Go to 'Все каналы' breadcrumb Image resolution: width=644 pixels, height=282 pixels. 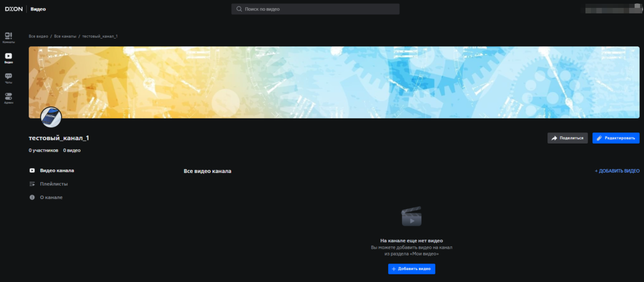coord(65,36)
